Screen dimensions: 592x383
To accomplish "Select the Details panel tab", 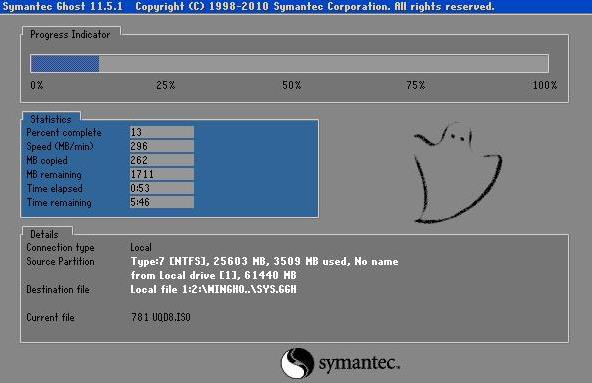I will [x=45, y=234].
